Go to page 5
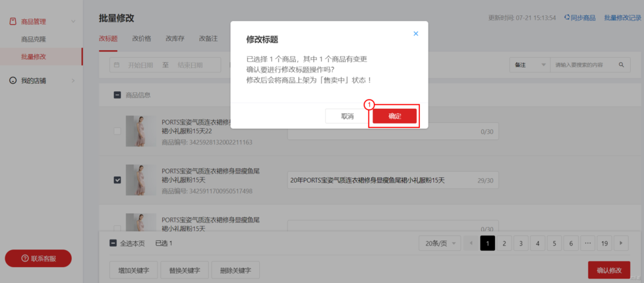644x283 pixels. click(554, 243)
